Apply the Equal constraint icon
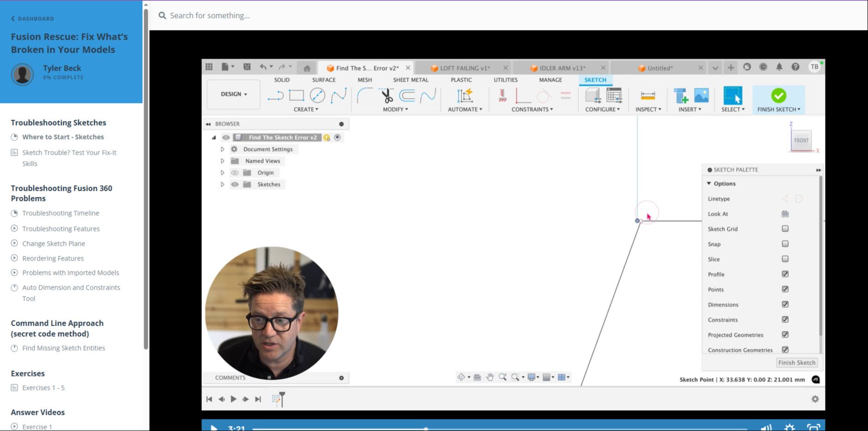Screen dimensions: 868x431 click(565, 96)
